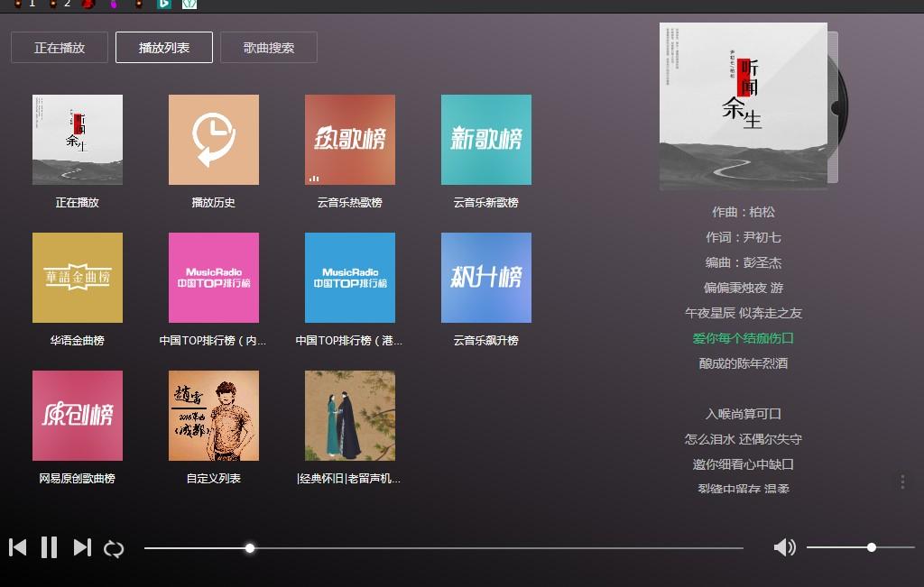Open the 自定义列表 playlist thumbnail
924x587 pixels.
214,416
